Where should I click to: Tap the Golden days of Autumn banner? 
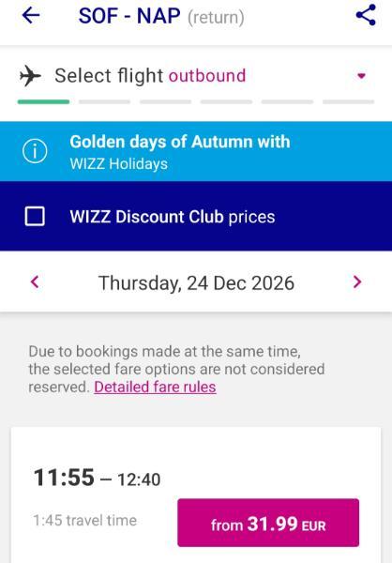196,151
